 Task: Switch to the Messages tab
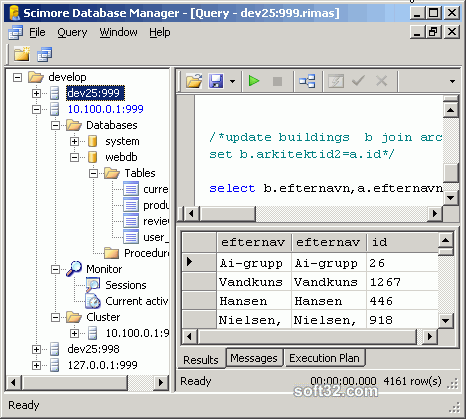click(254, 358)
